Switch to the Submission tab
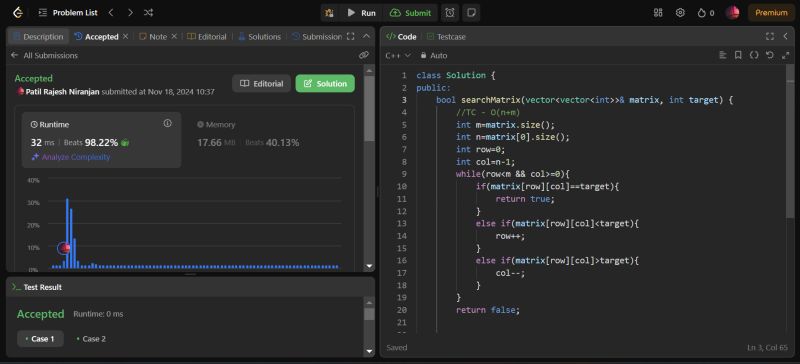 [317, 37]
